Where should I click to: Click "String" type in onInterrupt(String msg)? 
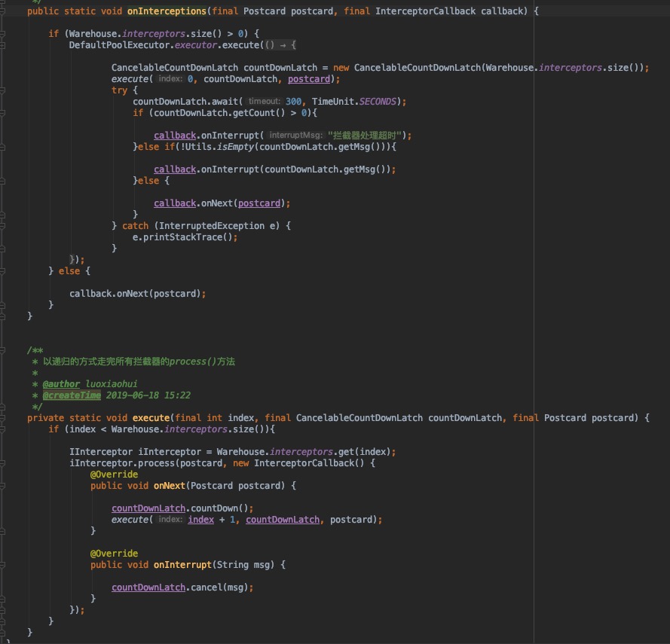click(x=232, y=565)
